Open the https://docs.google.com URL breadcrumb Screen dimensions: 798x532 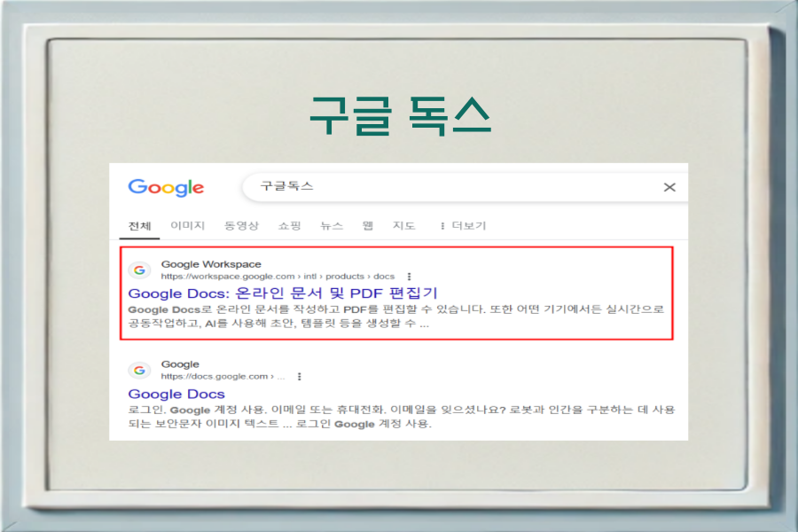coord(223,377)
